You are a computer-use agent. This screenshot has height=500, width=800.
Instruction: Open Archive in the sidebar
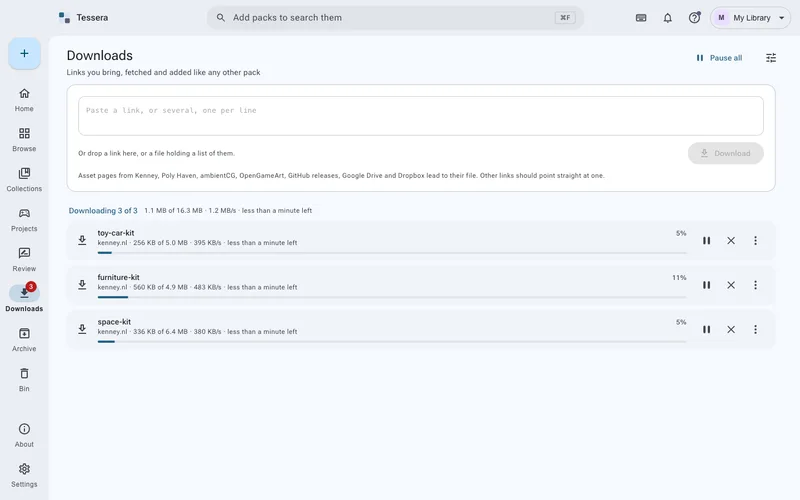click(x=24, y=340)
